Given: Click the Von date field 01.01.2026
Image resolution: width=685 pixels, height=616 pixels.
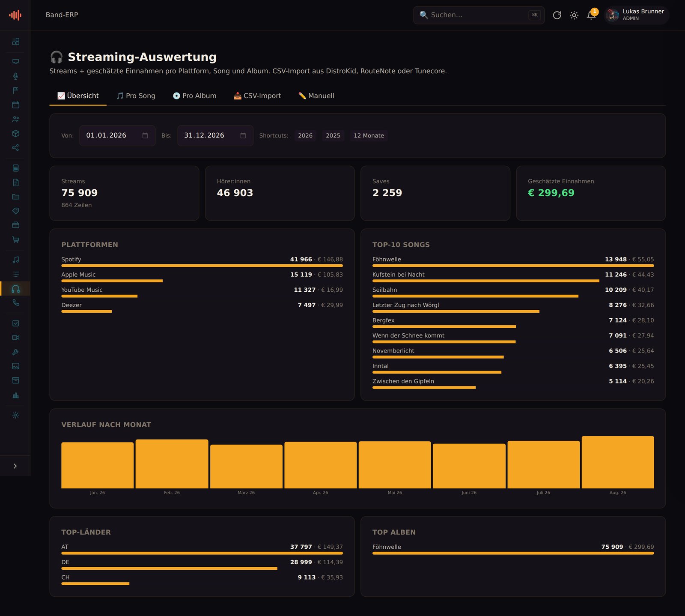Looking at the screenshot, I should pos(117,135).
